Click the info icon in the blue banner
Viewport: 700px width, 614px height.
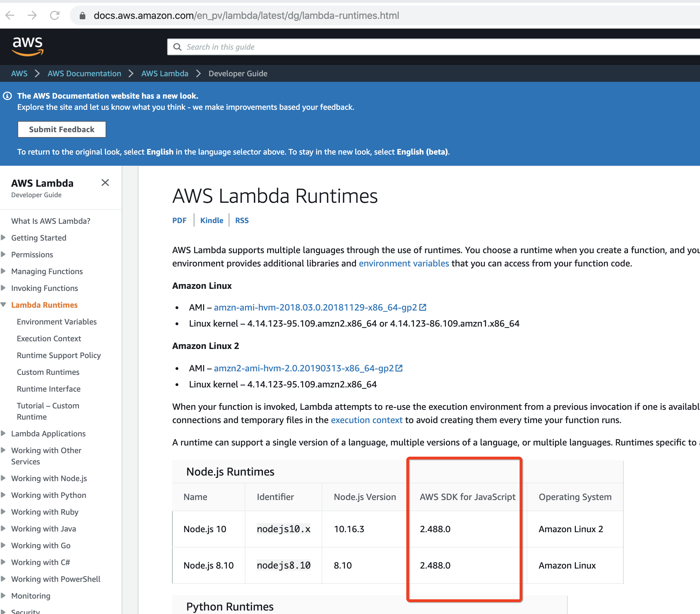8,95
